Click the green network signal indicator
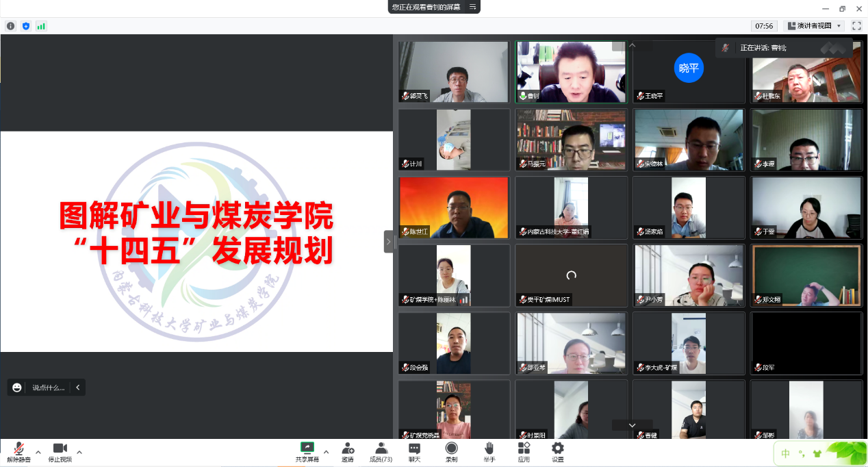 [41, 26]
